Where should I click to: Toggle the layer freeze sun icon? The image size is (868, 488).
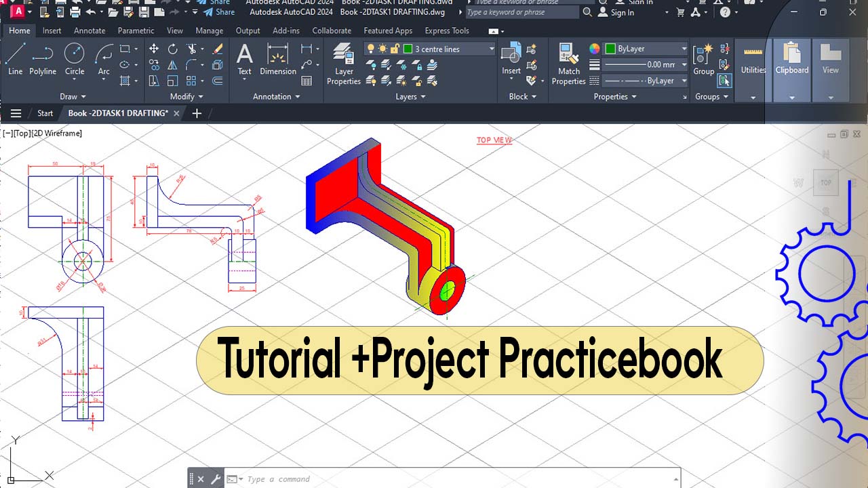pyautogui.click(x=382, y=49)
